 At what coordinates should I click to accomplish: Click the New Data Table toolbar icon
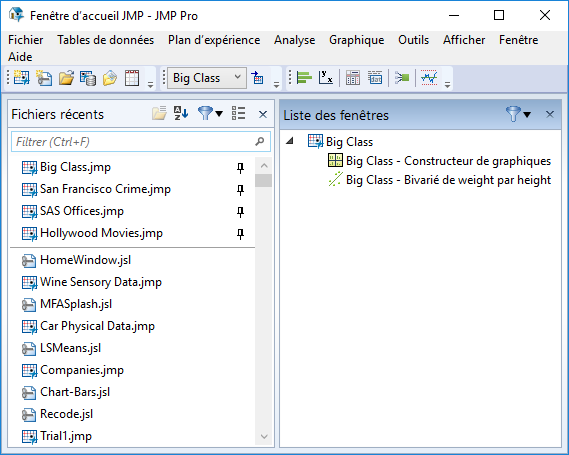(21, 78)
